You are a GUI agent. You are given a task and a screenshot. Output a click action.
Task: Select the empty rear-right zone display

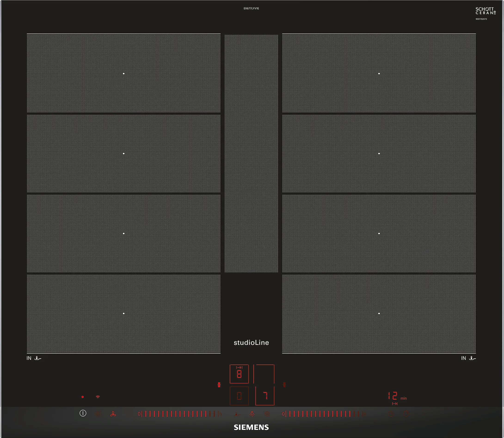[264, 374]
